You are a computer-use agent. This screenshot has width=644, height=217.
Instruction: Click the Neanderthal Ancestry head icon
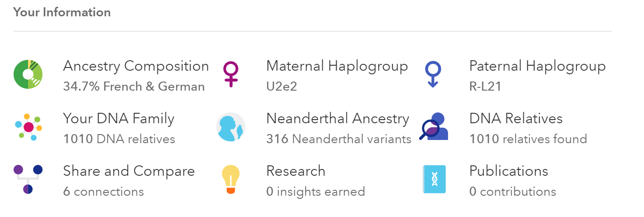click(231, 127)
